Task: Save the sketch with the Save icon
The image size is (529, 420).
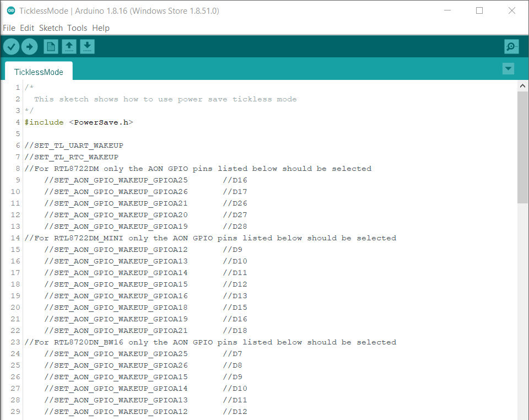Action: click(x=88, y=46)
